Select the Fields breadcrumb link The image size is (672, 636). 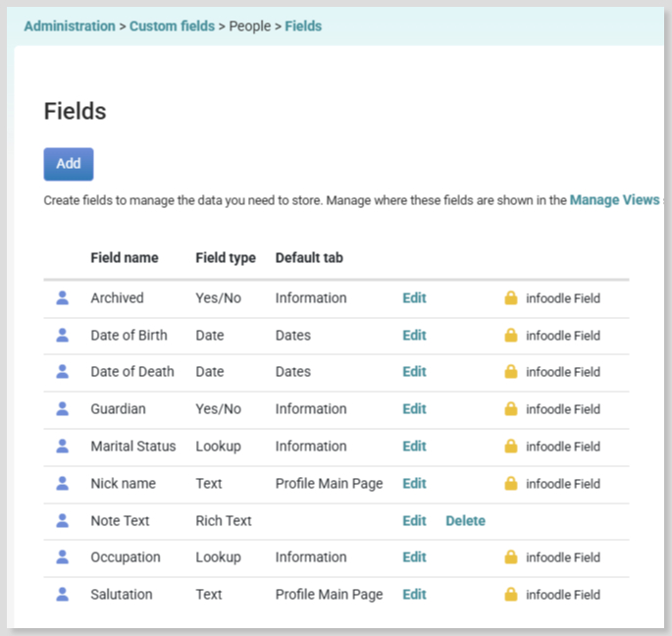[303, 26]
